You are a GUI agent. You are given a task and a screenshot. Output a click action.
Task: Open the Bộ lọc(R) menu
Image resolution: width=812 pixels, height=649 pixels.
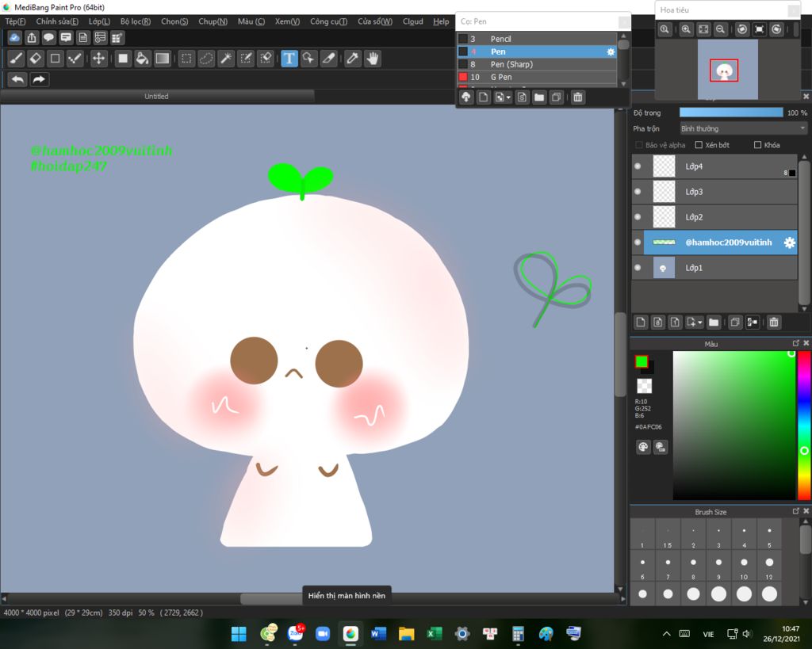pos(136,21)
